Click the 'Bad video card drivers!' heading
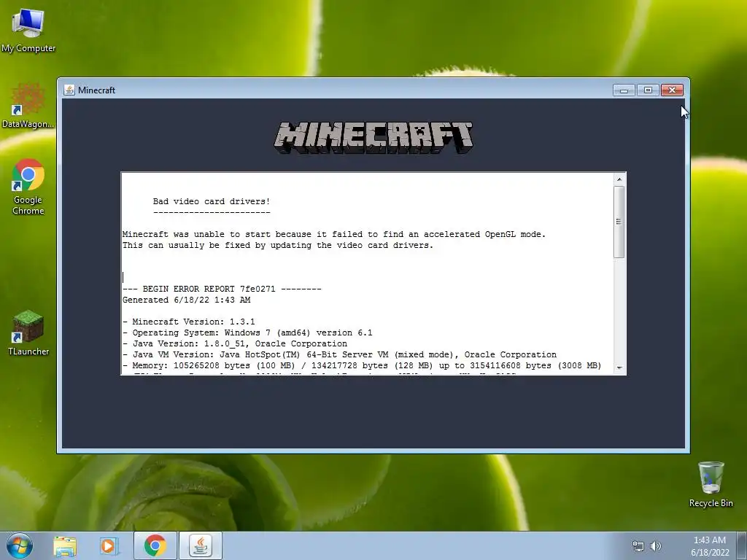The width and height of the screenshot is (747, 560). pos(212,201)
